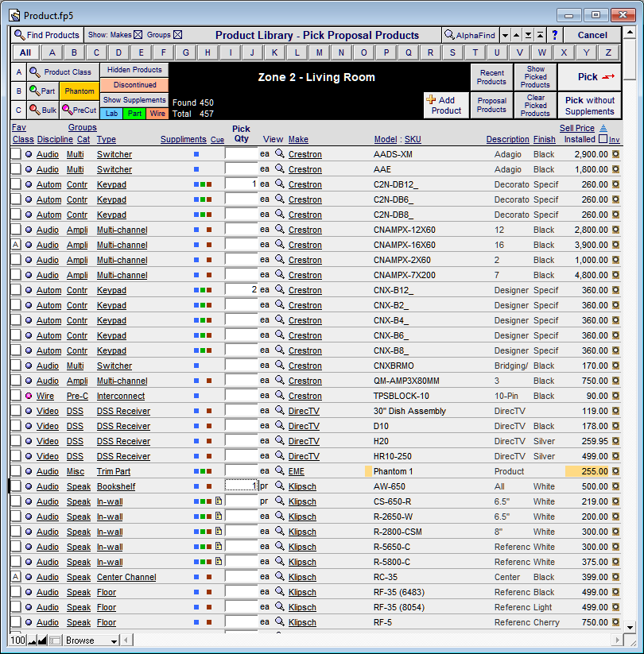Filter by letter C tab
644x654 pixels.
[96, 52]
